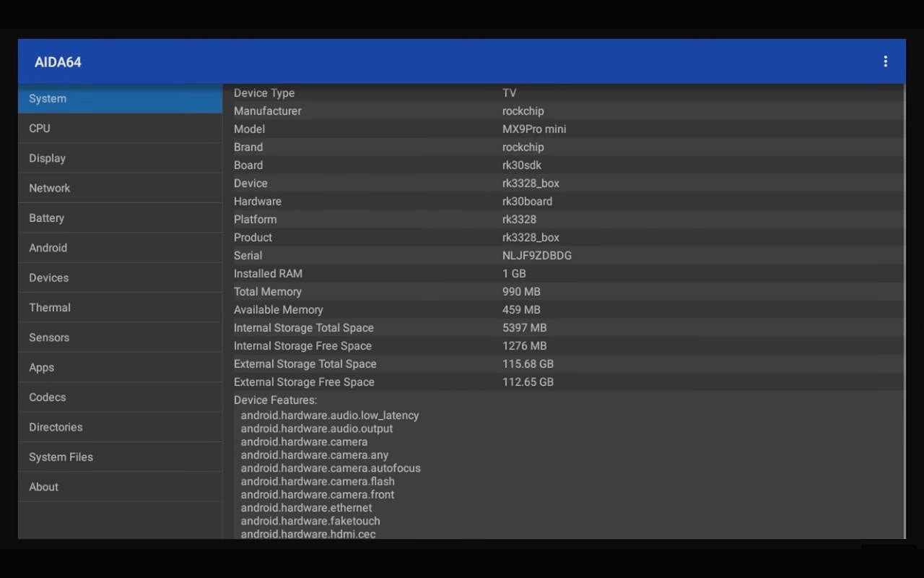Select the android.hardware.hdmi.cec feature
Screen dimensions: 924x578
coord(308,534)
